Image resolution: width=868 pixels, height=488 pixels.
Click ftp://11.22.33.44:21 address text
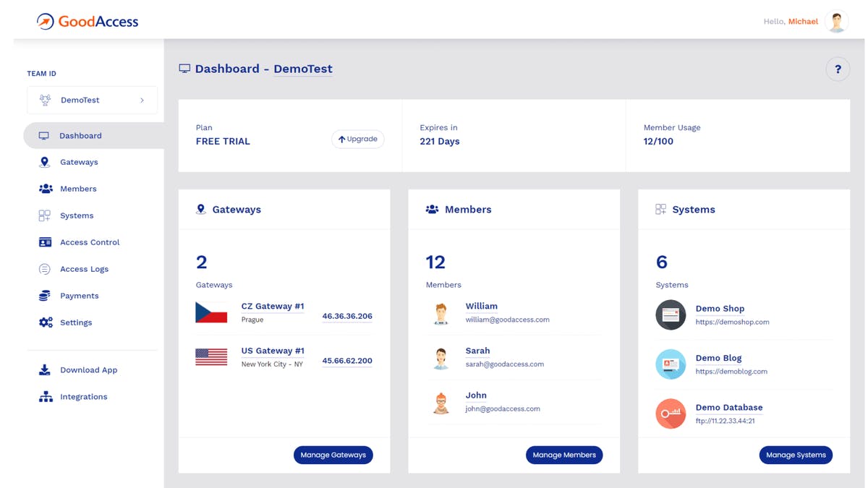725,421
